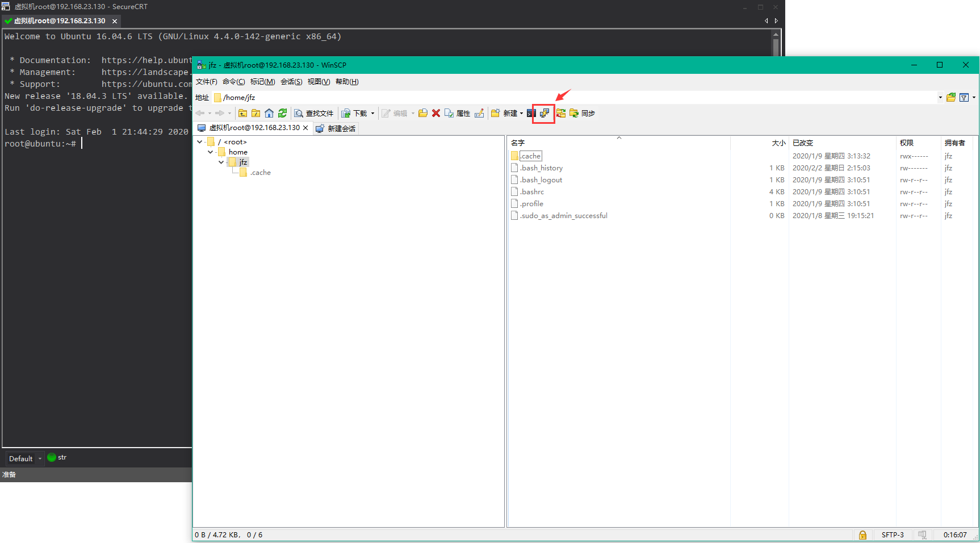
Task: Collapse the jfz folder tree node
Action: (x=221, y=162)
